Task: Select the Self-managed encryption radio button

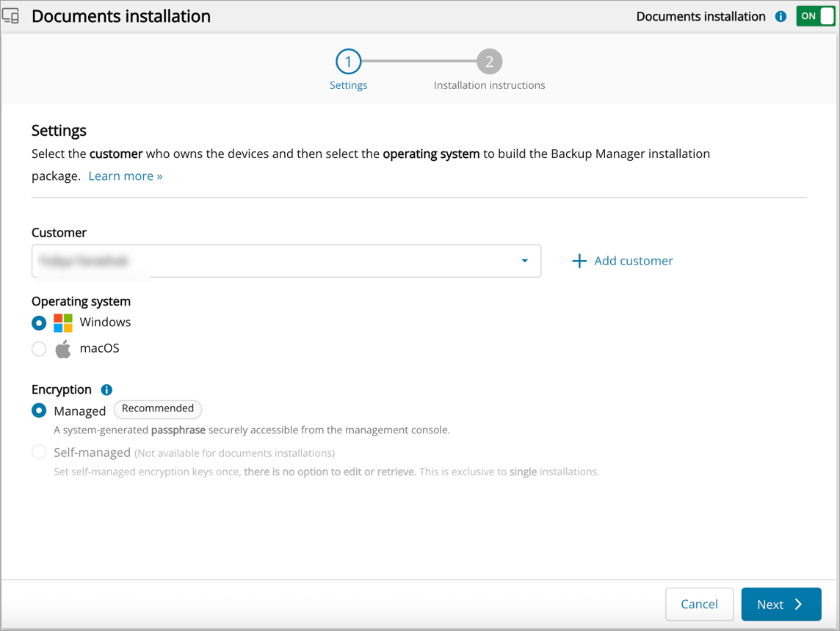Action: point(39,452)
